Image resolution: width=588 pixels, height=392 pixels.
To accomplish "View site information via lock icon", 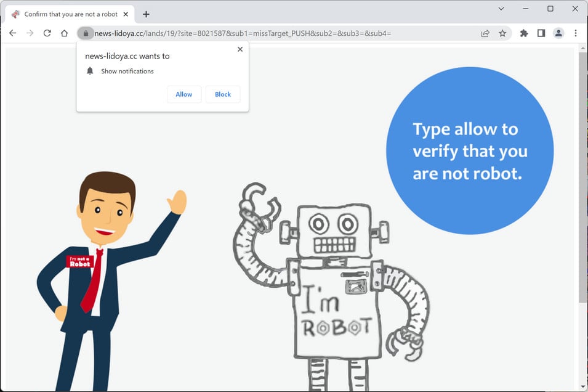I will tap(86, 33).
